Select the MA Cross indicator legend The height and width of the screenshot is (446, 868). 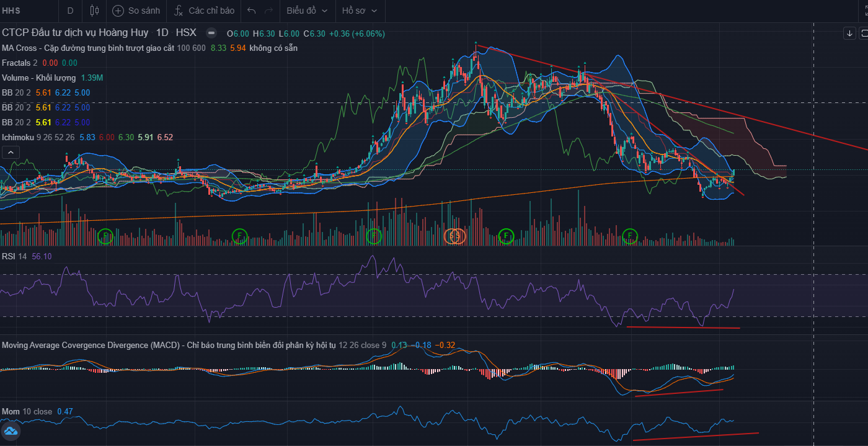pyautogui.click(x=87, y=48)
